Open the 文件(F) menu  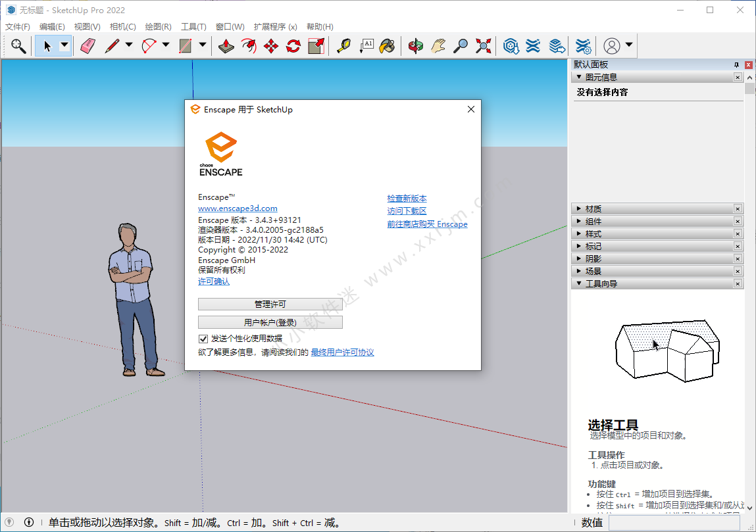18,26
